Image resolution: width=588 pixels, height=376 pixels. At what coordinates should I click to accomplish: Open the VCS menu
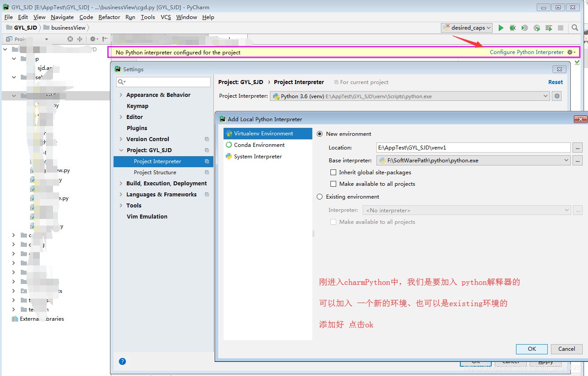[x=166, y=17]
